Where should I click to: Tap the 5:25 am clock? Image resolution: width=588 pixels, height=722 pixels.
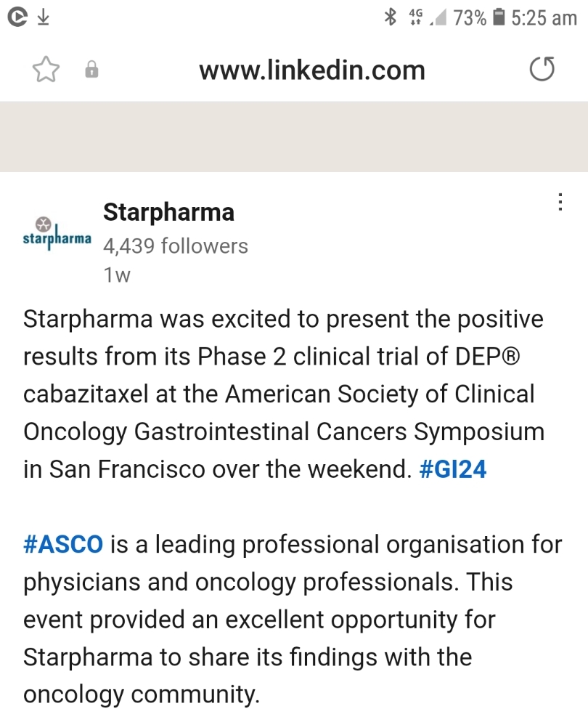(x=544, y=18)
